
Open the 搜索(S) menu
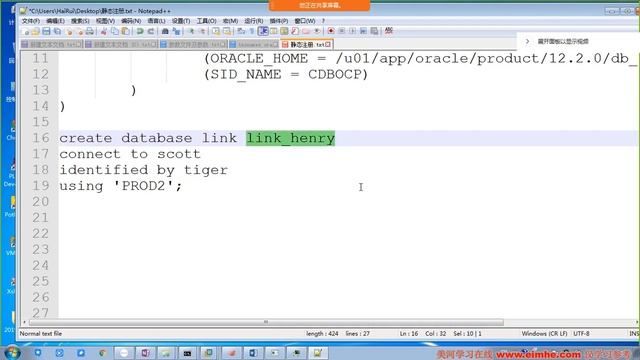(x=80, y=21)
